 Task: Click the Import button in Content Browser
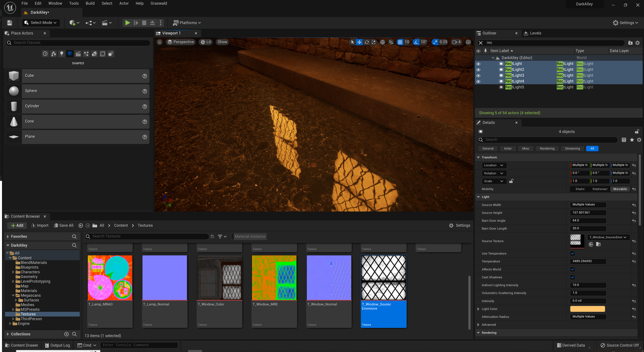40,225
